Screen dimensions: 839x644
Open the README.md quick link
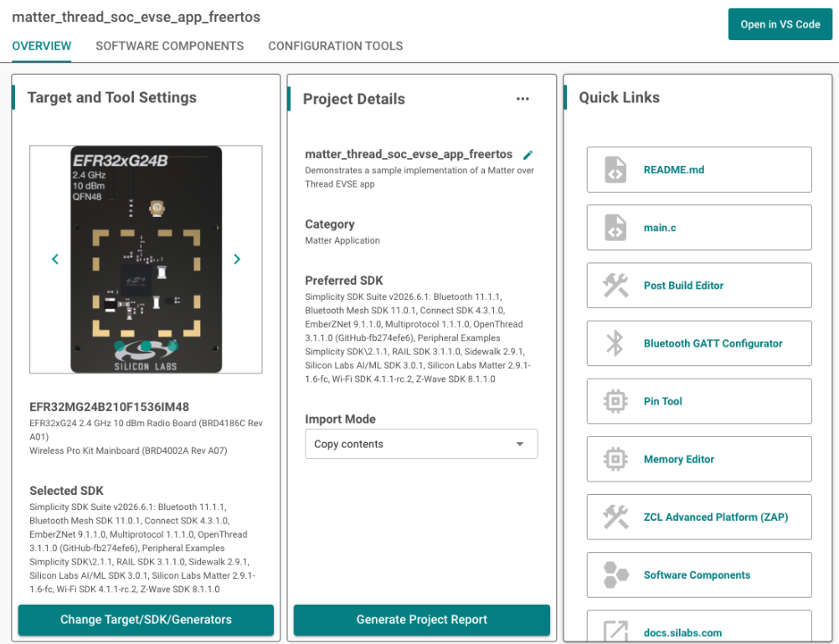pos(699,170)
